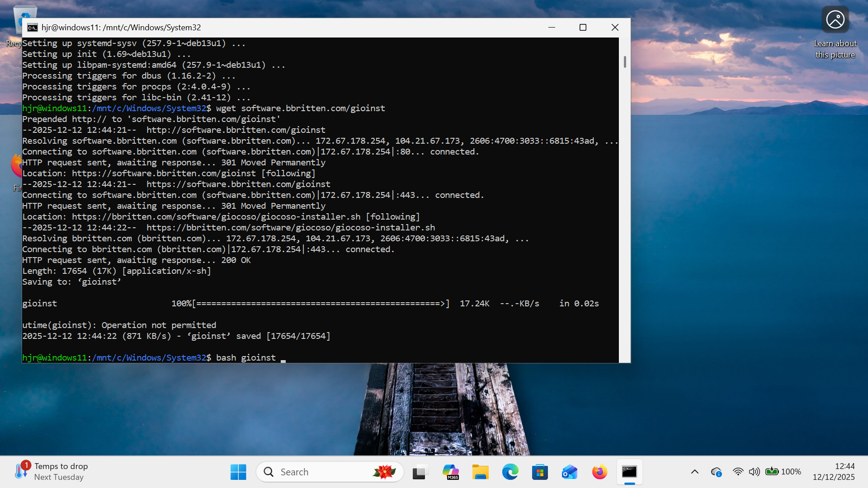Launch Microsoft 365 Copilot from the taskbar
Image resolution: width=868 pixels, height=488 pixels.
pos(450,472)
